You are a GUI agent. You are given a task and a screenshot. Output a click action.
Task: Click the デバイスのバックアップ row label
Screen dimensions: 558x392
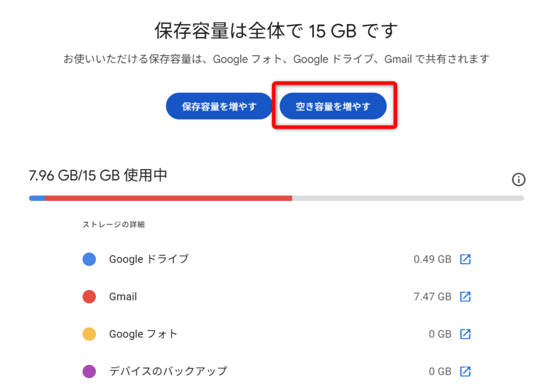click(168, 371)
